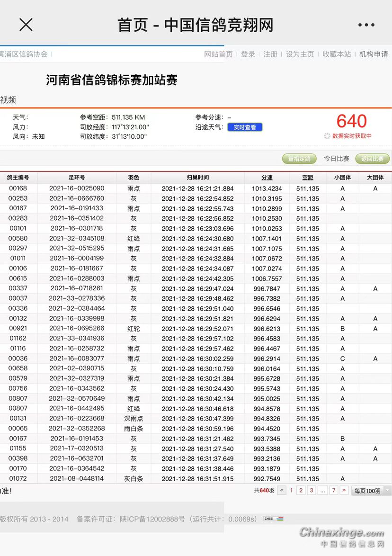Image resolution: width=392 pixels, height=556 pixels.
Task: Click the 注册 register link
Action: coord(270,54)
